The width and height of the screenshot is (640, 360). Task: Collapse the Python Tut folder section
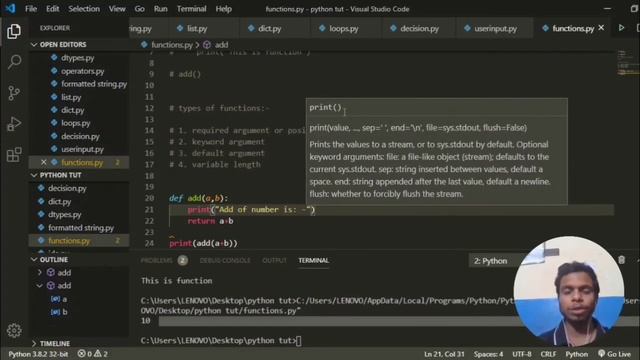(34, 175)
